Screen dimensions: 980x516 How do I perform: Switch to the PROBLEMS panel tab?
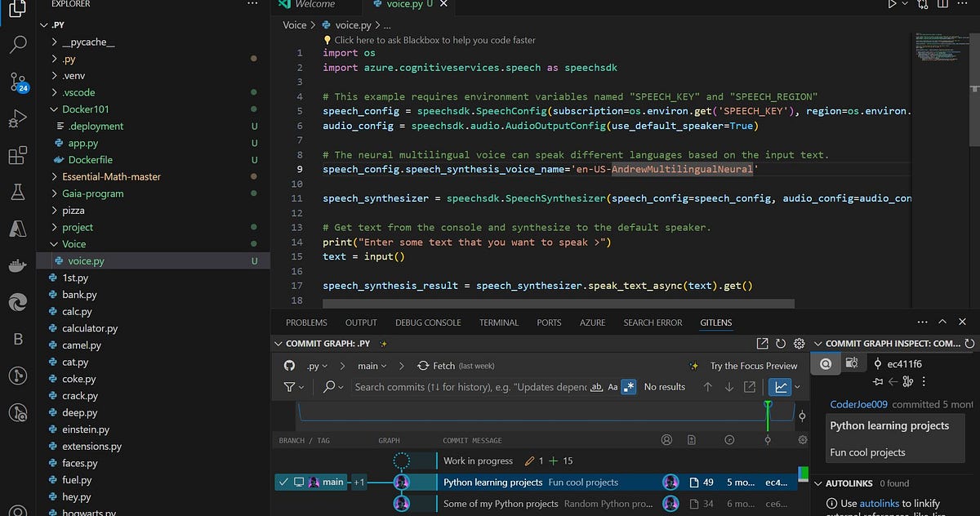[x=306, y=322]
